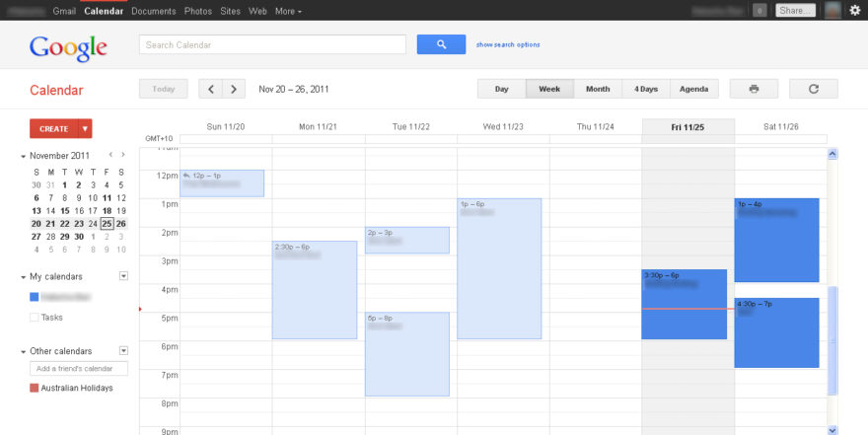Click the scroll down arrow
Image resolution: width=868 pixels, height=435 pixels.
pyautogui.click(x=832, y=430)
